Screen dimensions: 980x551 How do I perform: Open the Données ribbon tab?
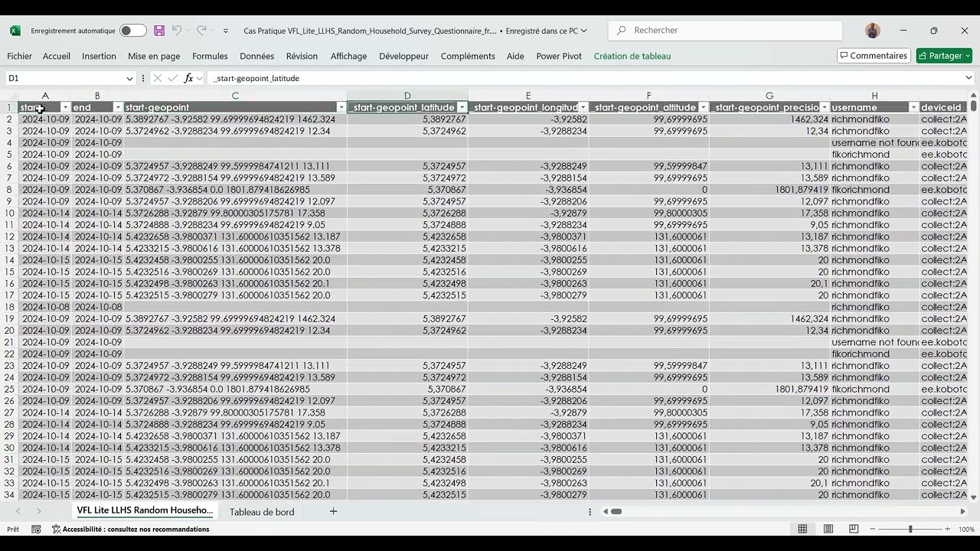pos(256,56)
